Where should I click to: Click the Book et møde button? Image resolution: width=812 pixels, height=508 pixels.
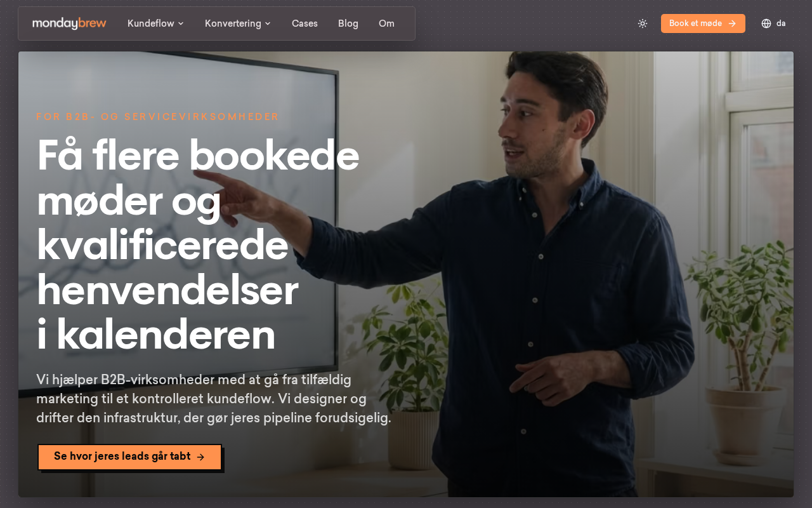tap(703, 23)
